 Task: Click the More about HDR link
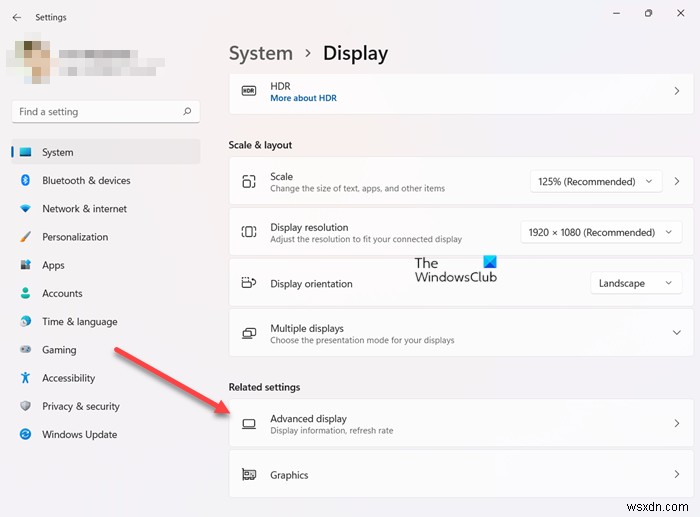point(304,98)
